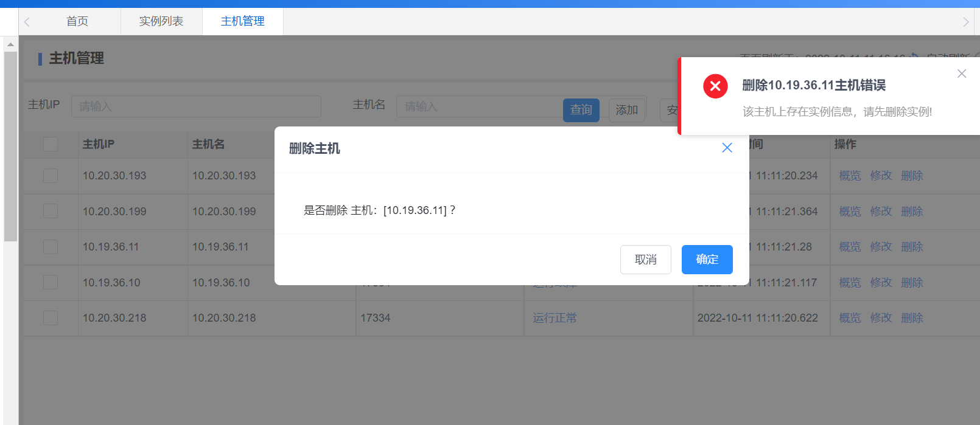The height and width of the screenshot is (425, 980).
Task: Click the 添加 button
Action: click(626, 110)
